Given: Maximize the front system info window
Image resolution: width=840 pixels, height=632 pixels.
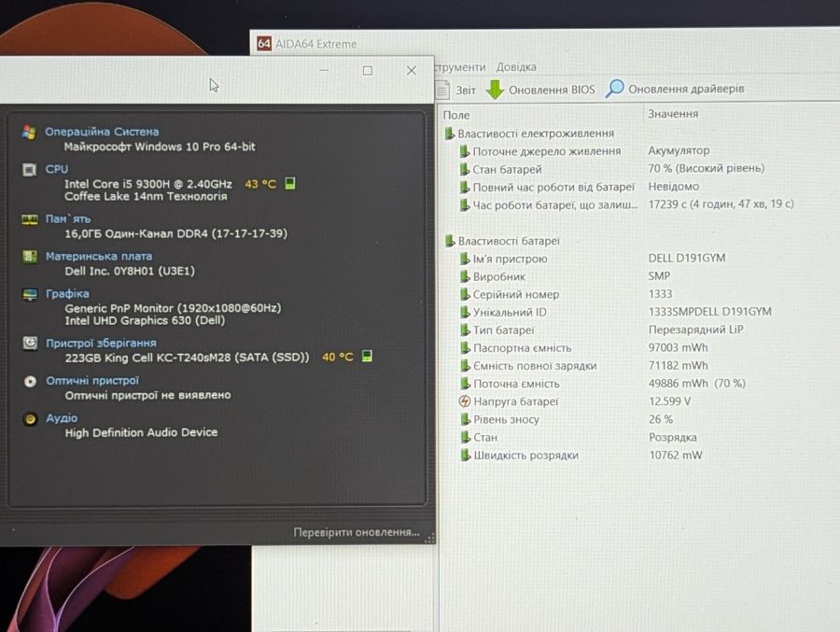Looking at the screenshot, I should (x=368, y=71).
